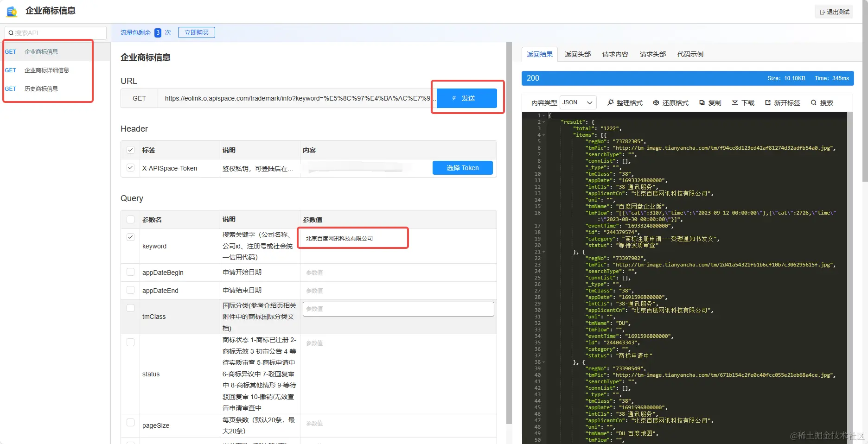Uncheck the keyword parameter checkbox
This screenshot has width=868, height=444.
pos(130,237)
